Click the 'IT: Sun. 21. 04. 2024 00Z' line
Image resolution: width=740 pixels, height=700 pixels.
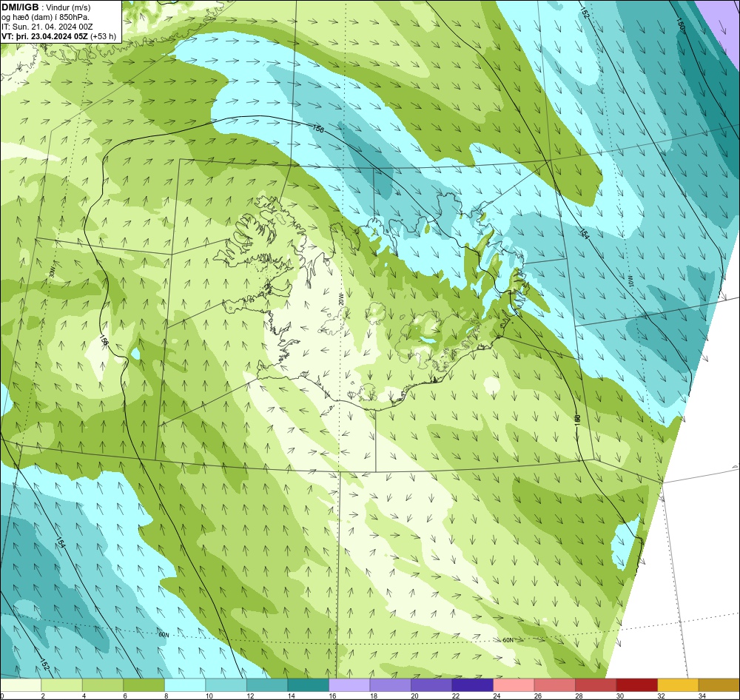coord(47,27)
